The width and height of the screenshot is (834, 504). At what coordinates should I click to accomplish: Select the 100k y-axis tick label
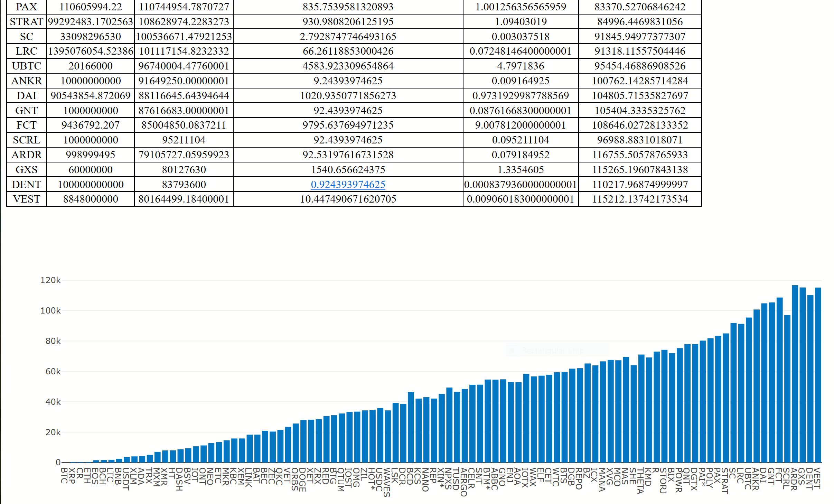(x=50, y=311)
